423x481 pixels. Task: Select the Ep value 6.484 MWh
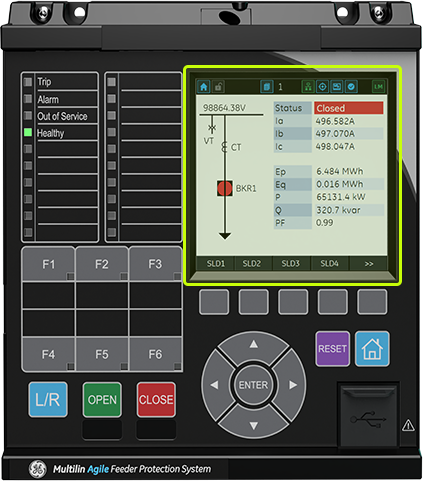(340, 171)
